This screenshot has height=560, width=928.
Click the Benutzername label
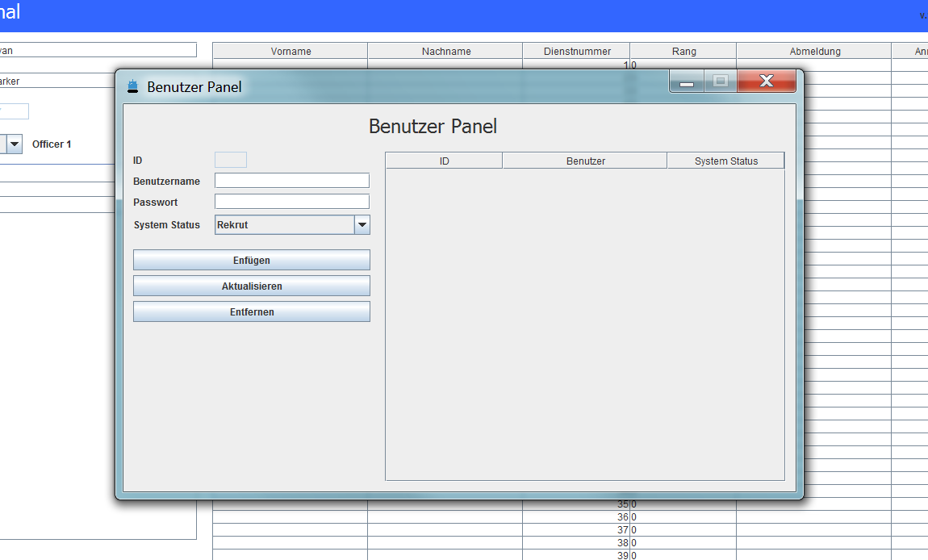click(166, 181)
